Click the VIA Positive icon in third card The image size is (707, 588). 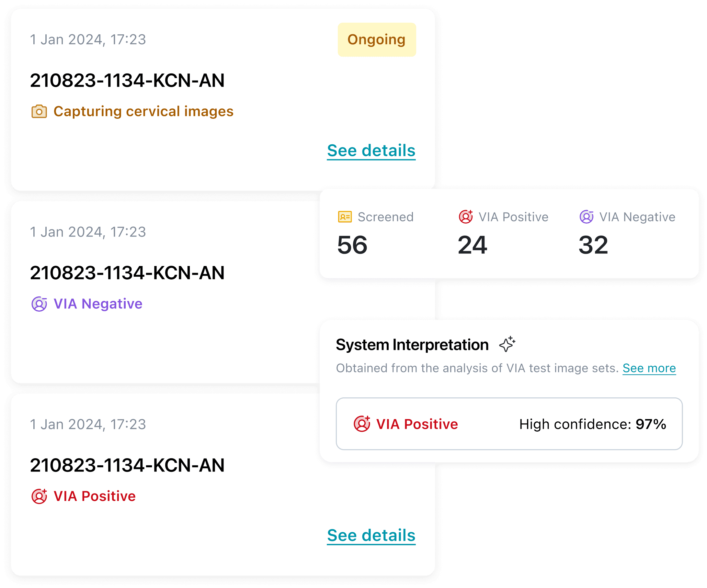pyautogui.click(x=39, y=496)
